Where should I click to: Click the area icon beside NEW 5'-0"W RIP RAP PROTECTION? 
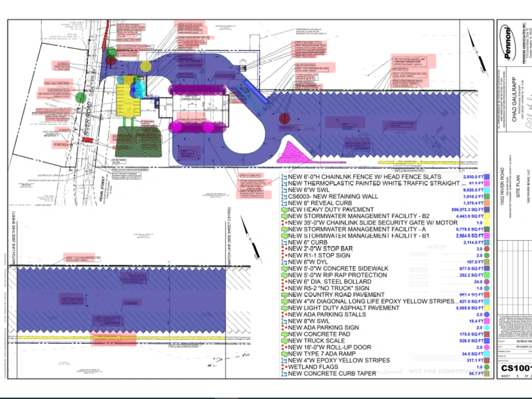284,275
